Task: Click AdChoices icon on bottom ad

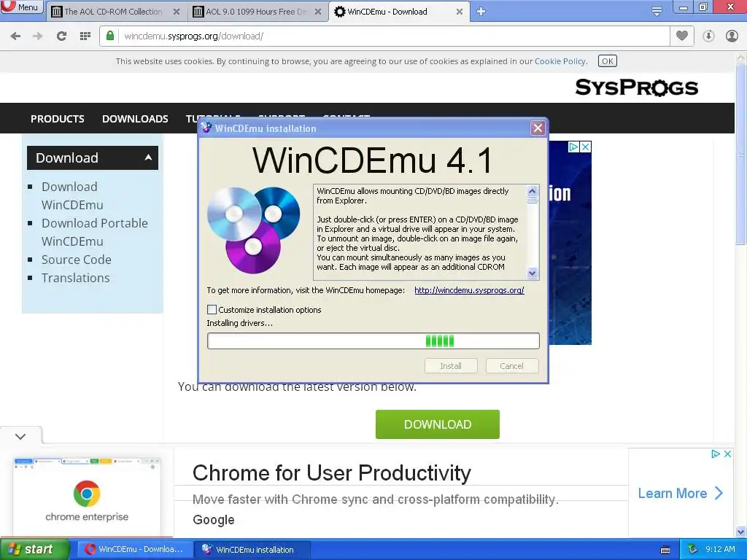Action: 715,454
